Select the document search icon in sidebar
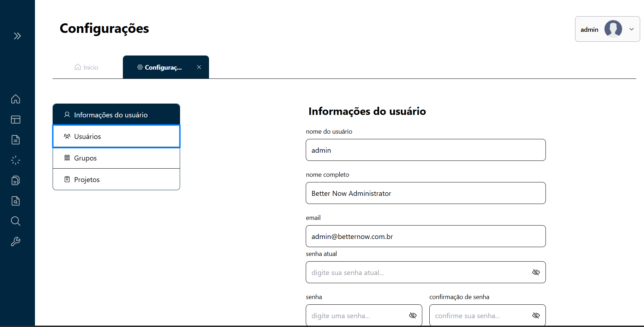This screenshot has height=327, width=644. pos(16,201)
